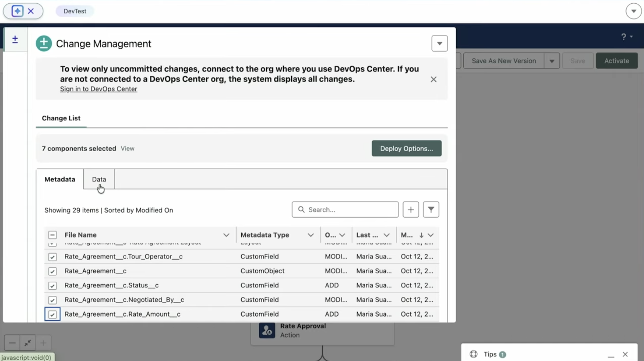
Task: Switch to the Data tab
Action: click(99, 179)
